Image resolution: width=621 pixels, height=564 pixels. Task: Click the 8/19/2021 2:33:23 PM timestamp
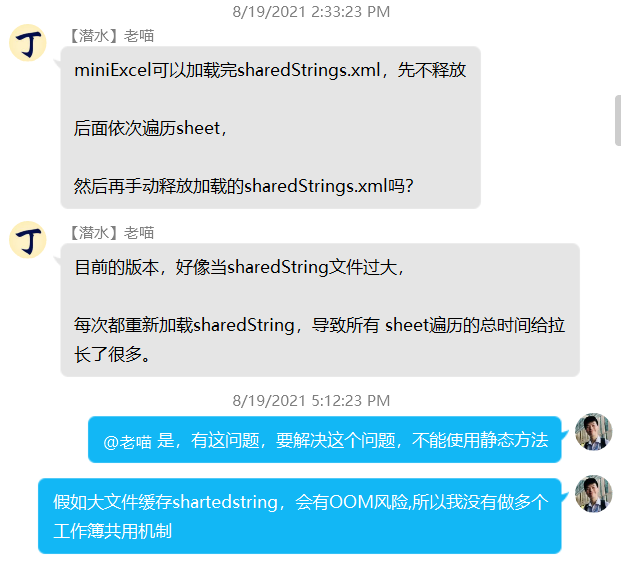click(311, 12)
